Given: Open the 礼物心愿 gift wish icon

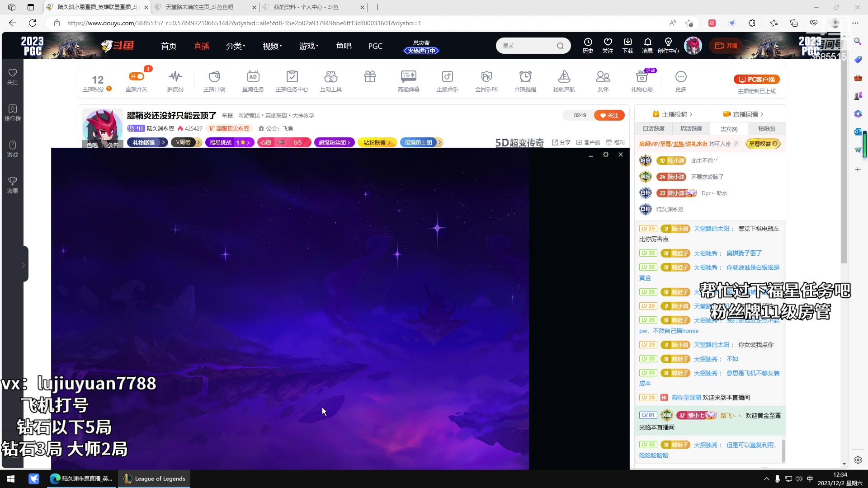Looking at the screenshot, I should 642,81.
